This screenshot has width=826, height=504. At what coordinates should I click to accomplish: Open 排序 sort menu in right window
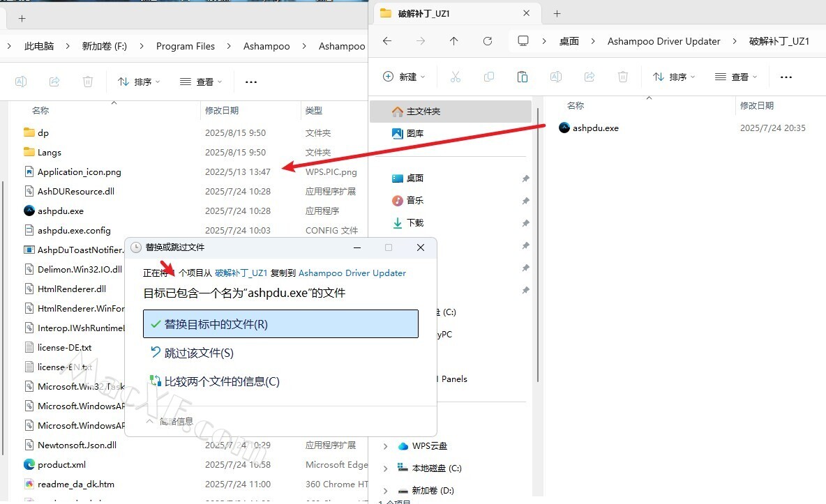tap(674, 77)
